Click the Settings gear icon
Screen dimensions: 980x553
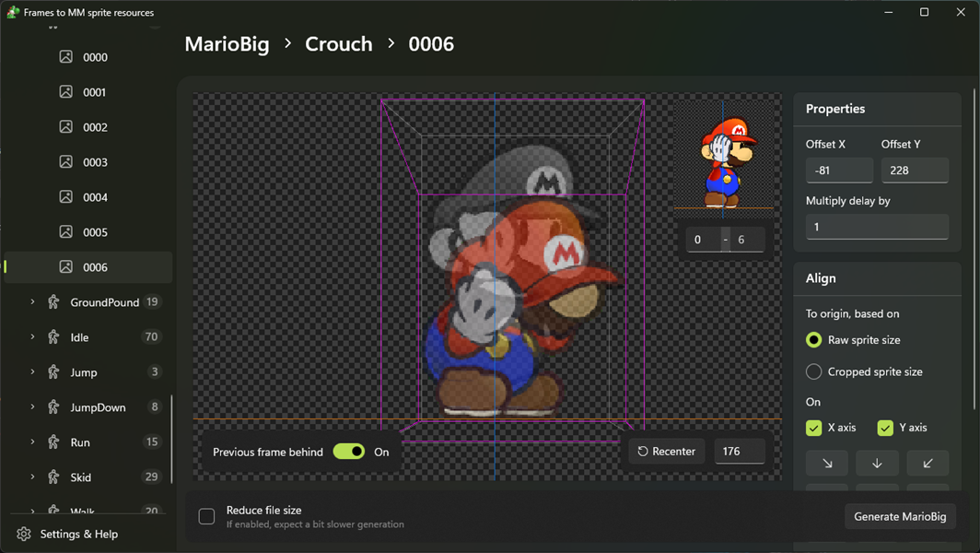coord(24,534)
